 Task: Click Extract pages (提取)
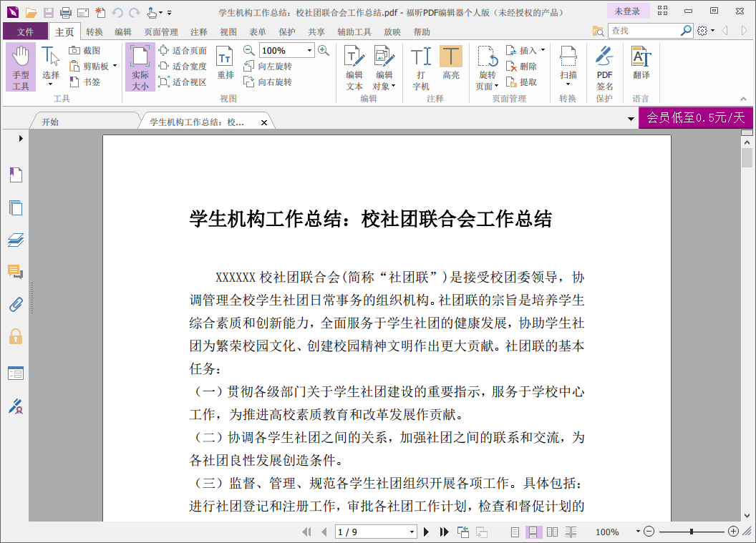pyautogui.click(x=521, y=82)
